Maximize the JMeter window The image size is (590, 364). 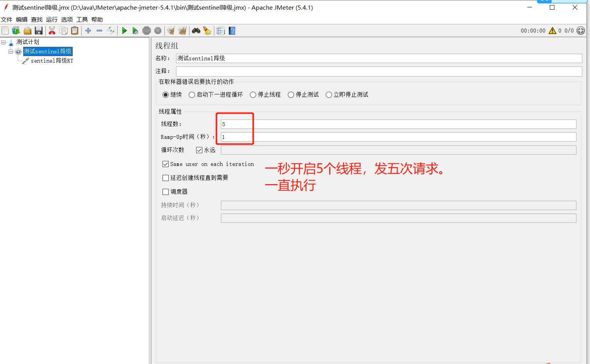point(552,7)
